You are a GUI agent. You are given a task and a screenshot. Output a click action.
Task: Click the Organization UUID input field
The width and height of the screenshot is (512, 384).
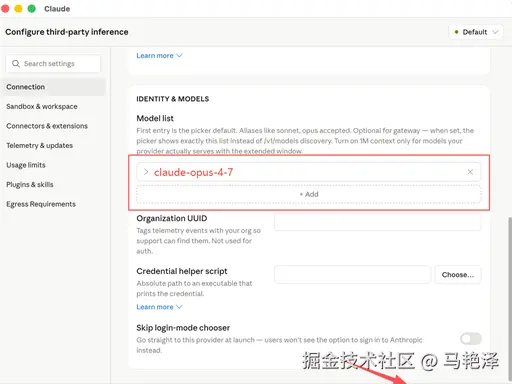tap(378, 222)
